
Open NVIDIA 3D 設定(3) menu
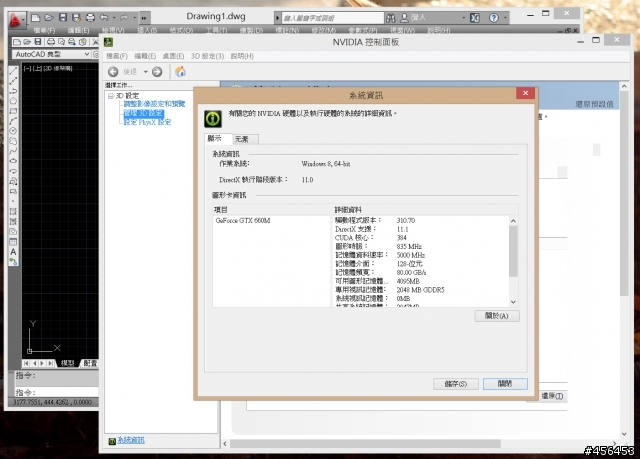[207, 56]
